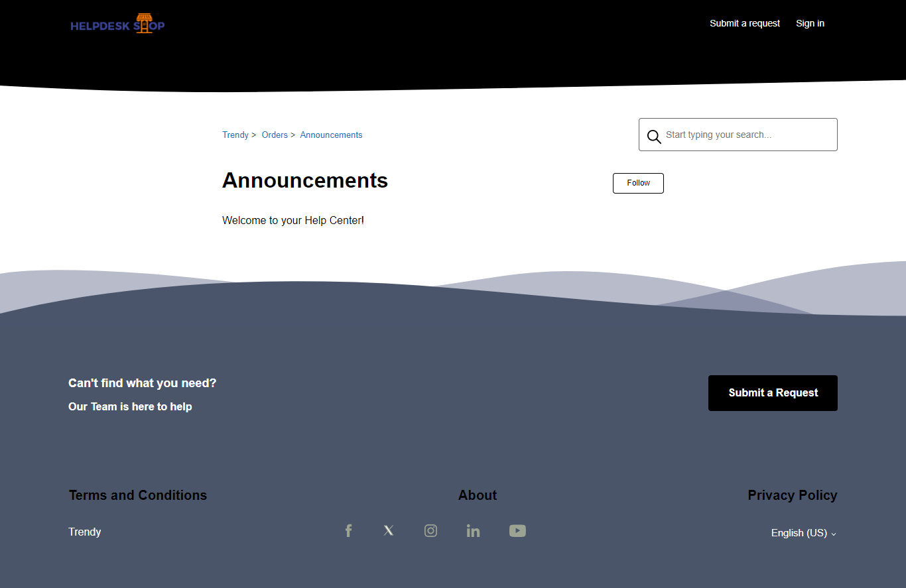Viewport: 906px width, 588px height.
Task: Go to Trendy breadcrumb link
Action: pos(235,135)
